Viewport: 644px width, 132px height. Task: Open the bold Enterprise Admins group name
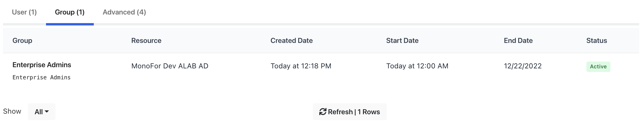coord(42,65)
